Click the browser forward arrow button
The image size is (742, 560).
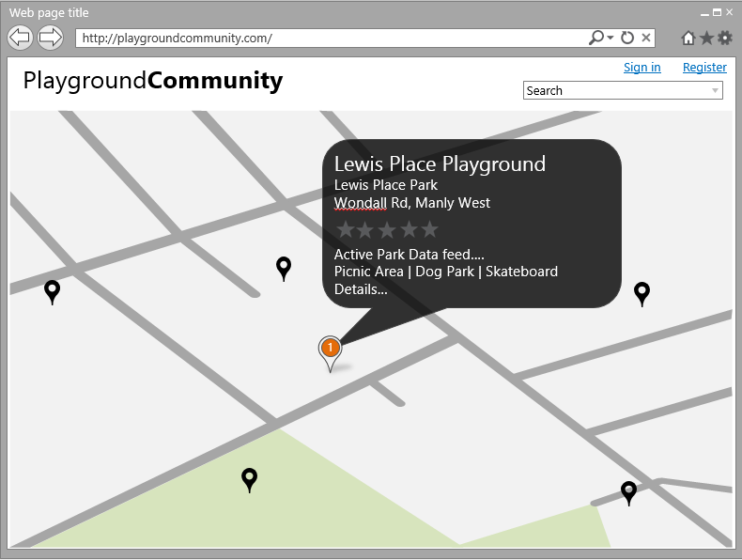tap(51, 38)
